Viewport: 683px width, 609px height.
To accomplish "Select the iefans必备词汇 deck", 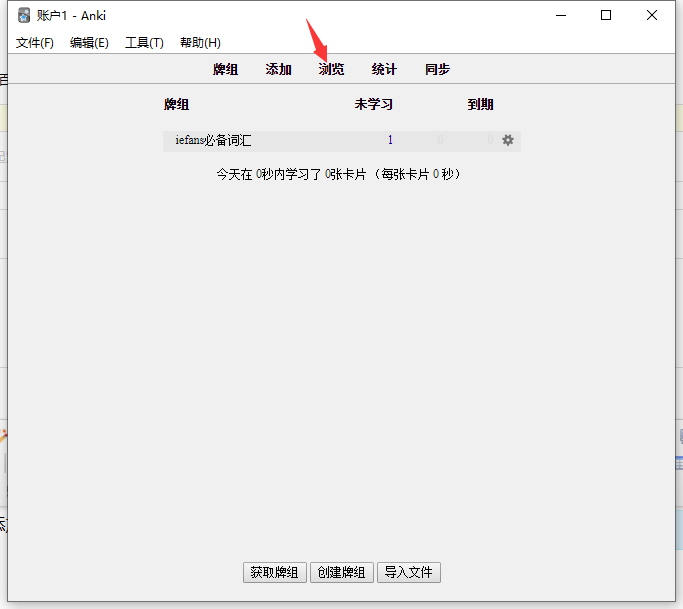I will 213,141.
